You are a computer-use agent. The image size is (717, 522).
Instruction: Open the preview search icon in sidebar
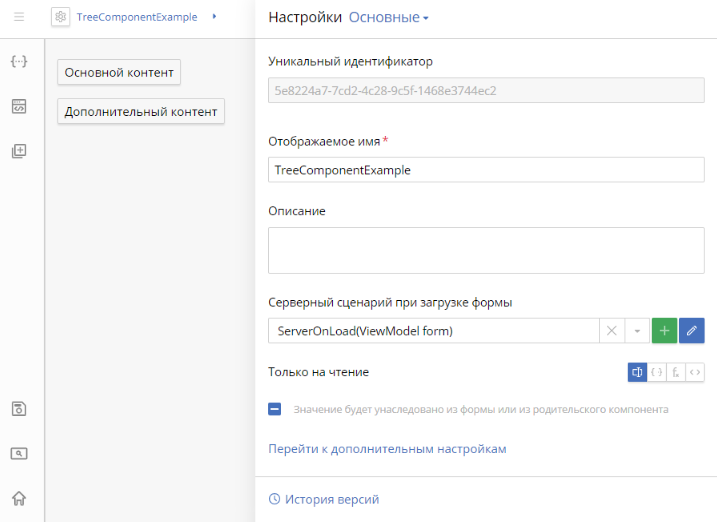click(19, 453)
